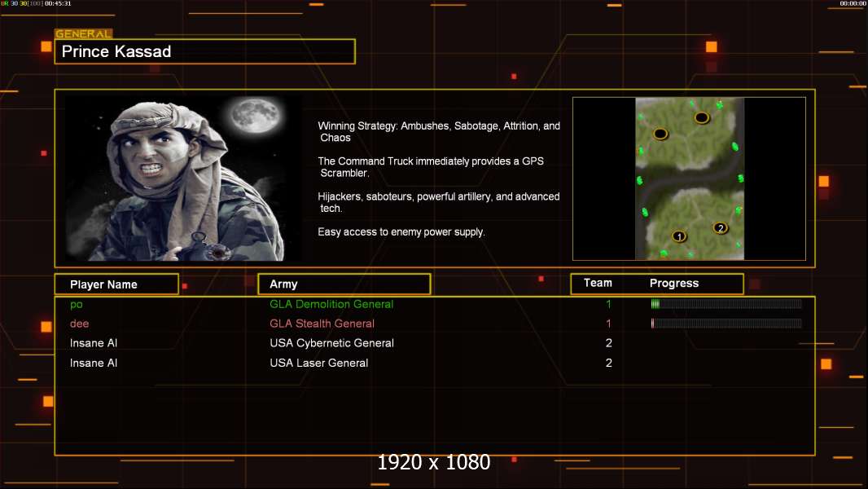Click the Prince Kassad name field

pos(205,51)
